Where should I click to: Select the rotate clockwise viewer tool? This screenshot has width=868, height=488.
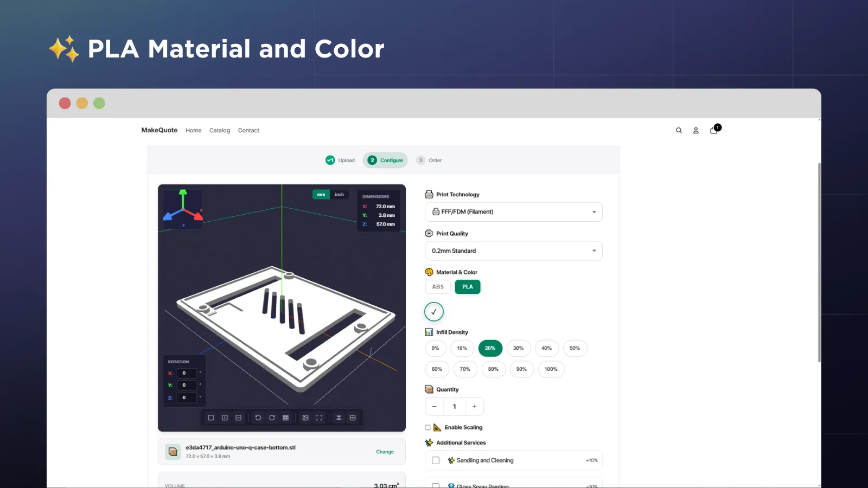[x=272, y=418]
